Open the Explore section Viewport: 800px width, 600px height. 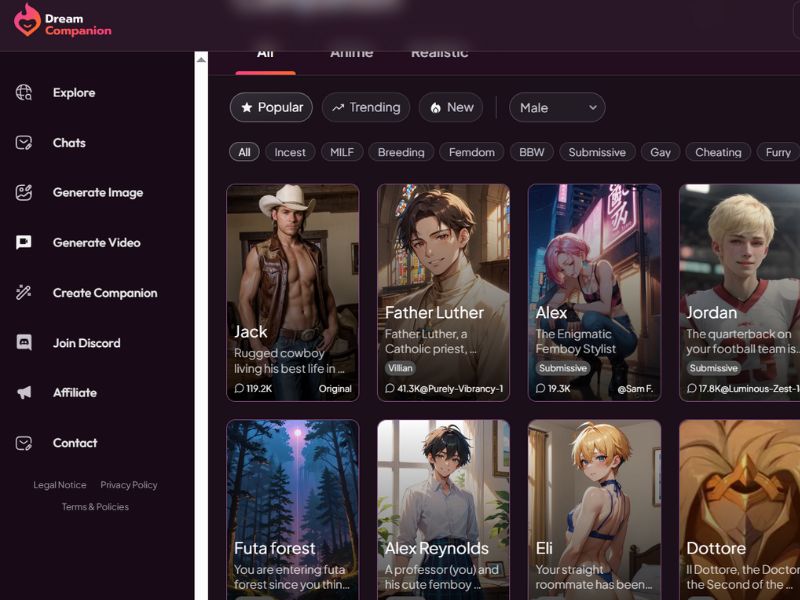[x=73, y=92]
